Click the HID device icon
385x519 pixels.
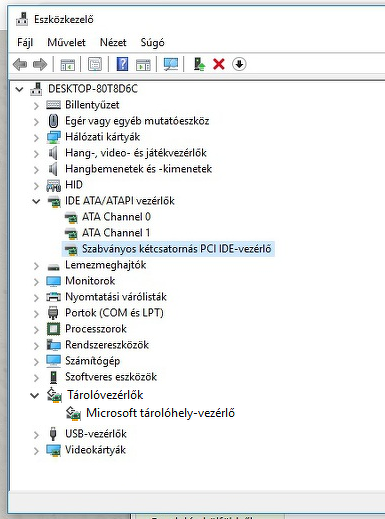pos(53,185)
